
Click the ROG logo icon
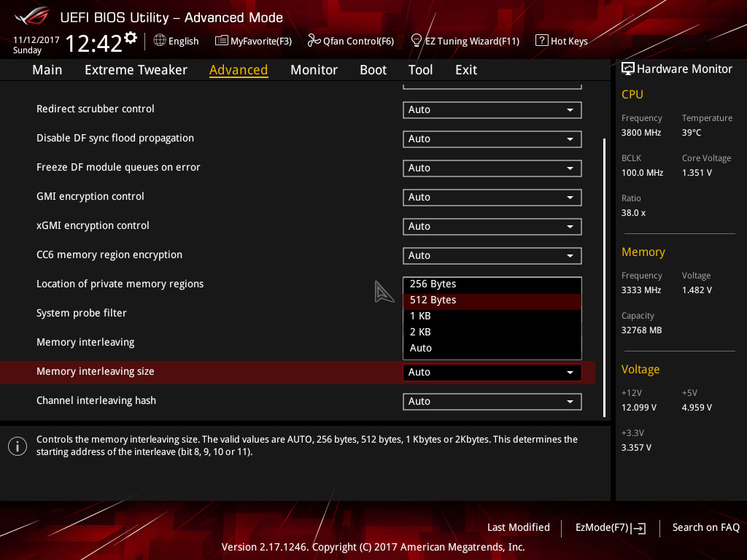[32, 17]
